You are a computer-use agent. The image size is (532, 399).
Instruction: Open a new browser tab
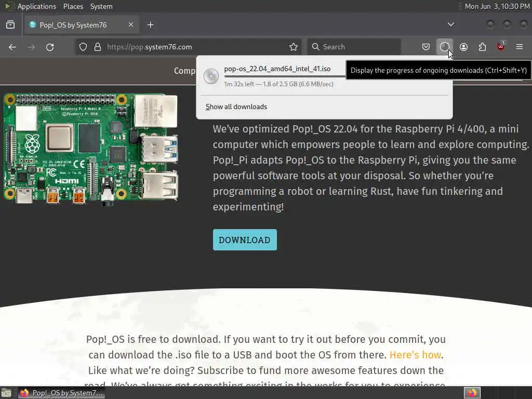[x=150, y=25]
